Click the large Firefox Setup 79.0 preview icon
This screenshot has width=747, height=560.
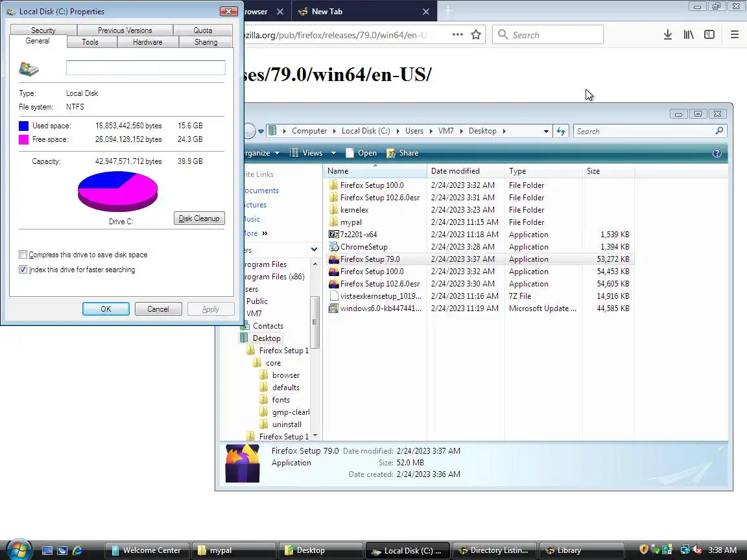(243, 463)
